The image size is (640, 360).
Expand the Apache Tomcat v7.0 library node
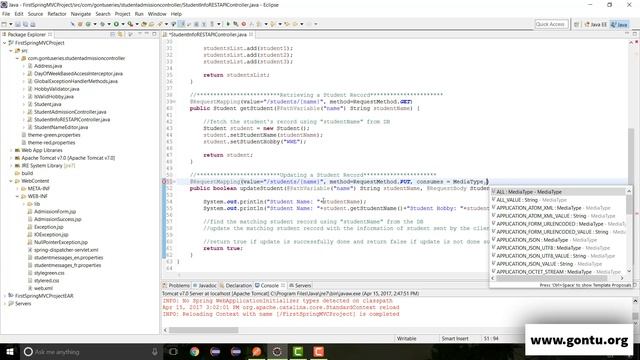point(11,158)
